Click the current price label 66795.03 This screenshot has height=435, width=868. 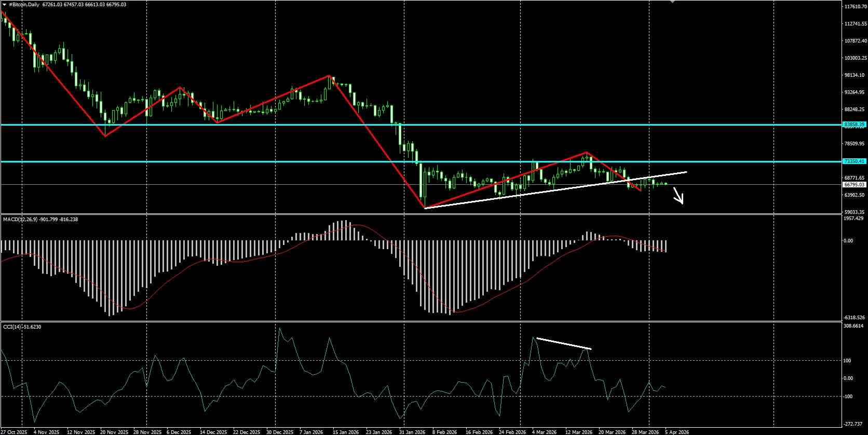tap(854, 184)
